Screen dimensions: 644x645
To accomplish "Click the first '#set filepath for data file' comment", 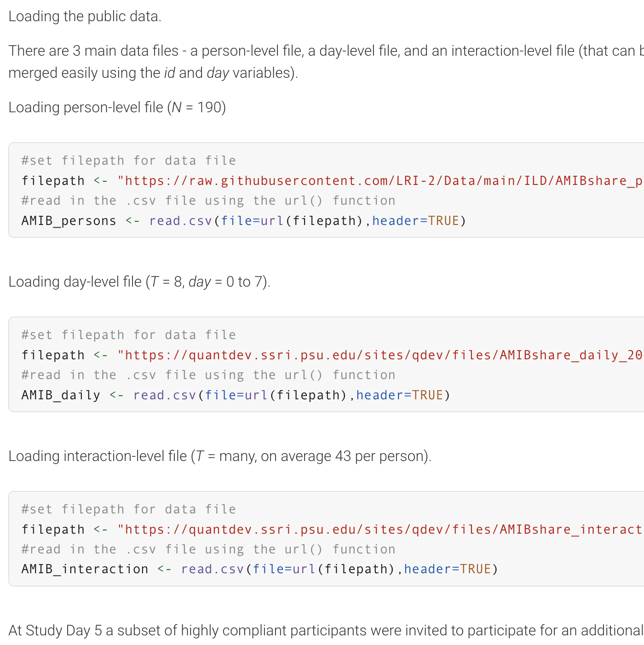I will (x=128, y=161).
